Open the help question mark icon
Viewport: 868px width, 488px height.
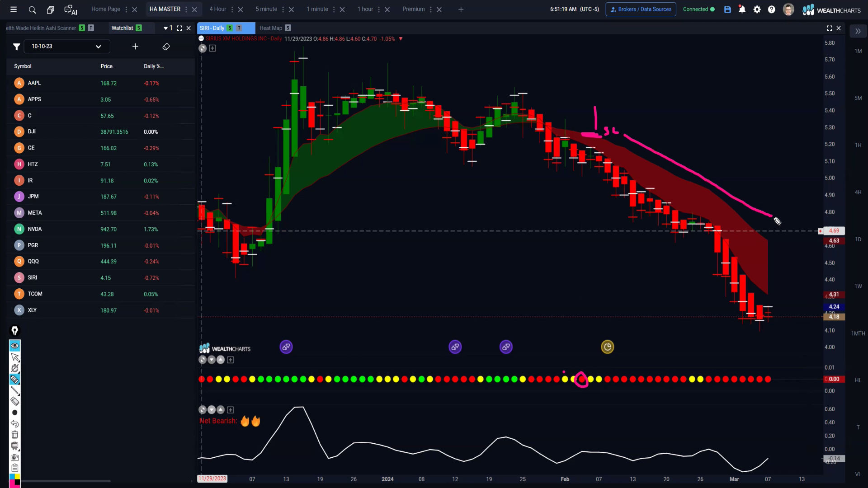(x=772, y=9)
